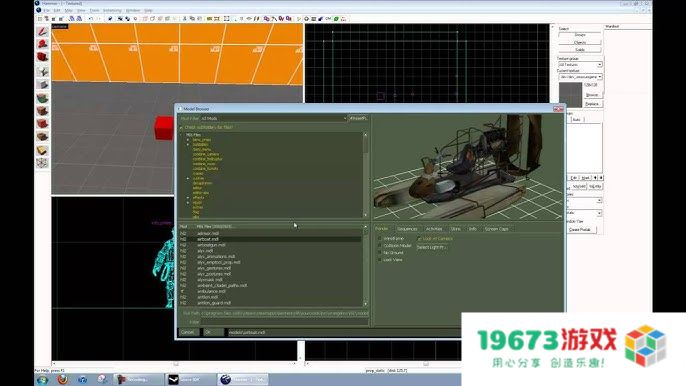
Task: Select the Camera tool in left toolbar
Action: (42, 57)
